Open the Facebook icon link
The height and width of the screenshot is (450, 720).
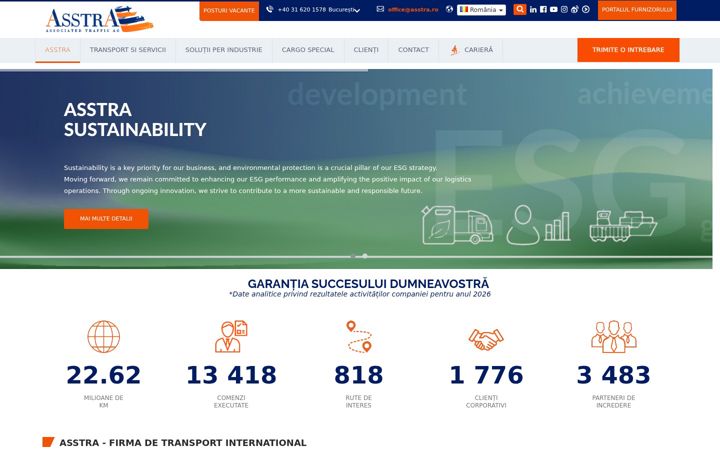pyautogui.click(x=543, y=9)
